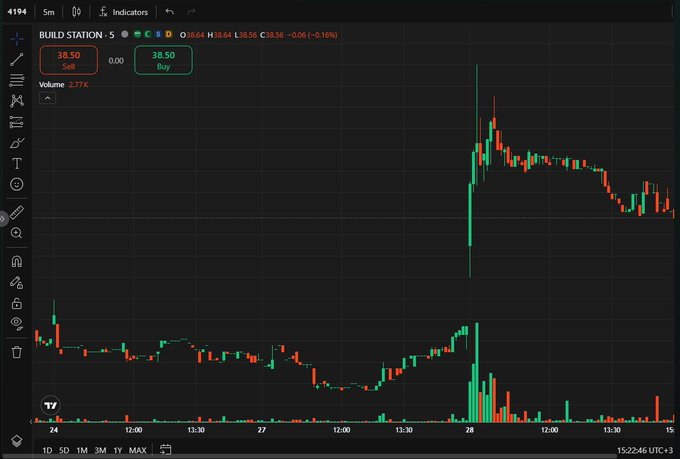Select the 1Y date range
Viewport: 680px width, 459px height.
click(118, 450)
